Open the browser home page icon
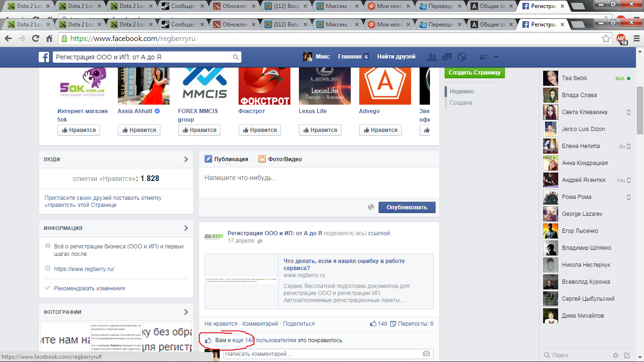 coord(49,39)
